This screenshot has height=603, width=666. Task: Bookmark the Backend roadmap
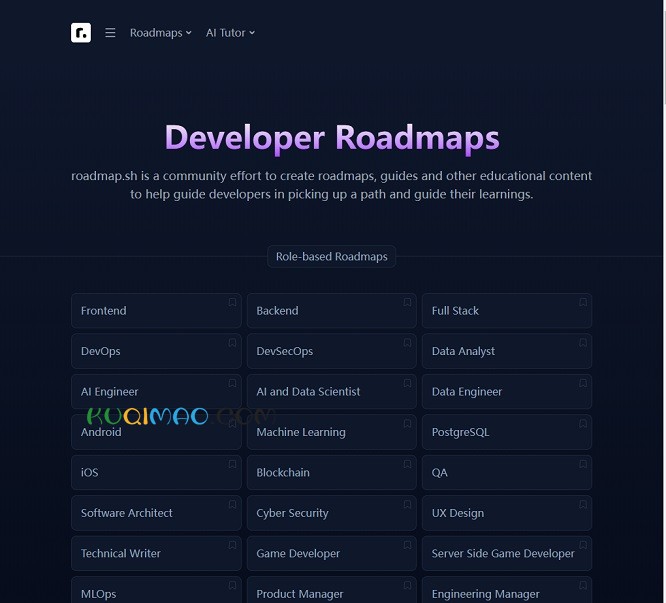pyautogui.click(x=407, y=302)
